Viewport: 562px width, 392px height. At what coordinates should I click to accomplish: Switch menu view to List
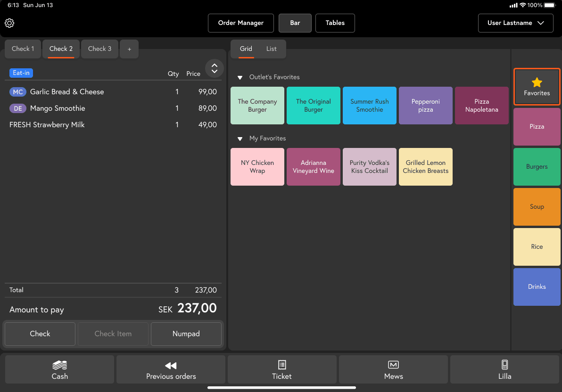[271, 49]
